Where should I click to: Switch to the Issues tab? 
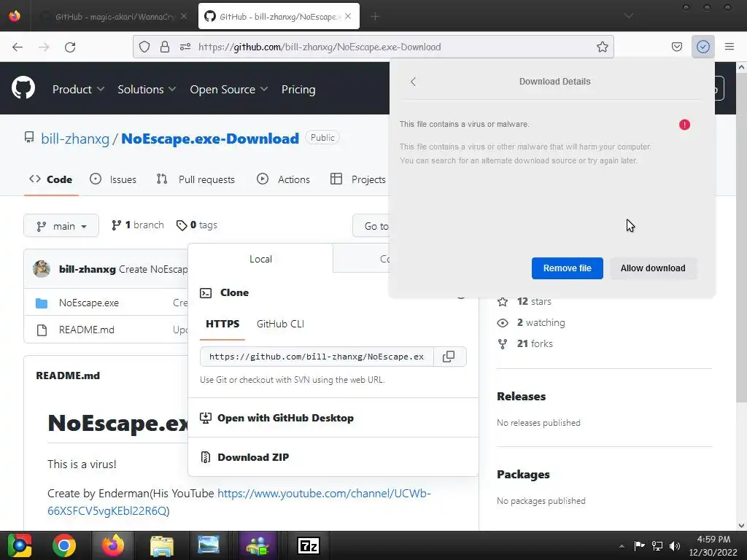[x=113, y=179]
